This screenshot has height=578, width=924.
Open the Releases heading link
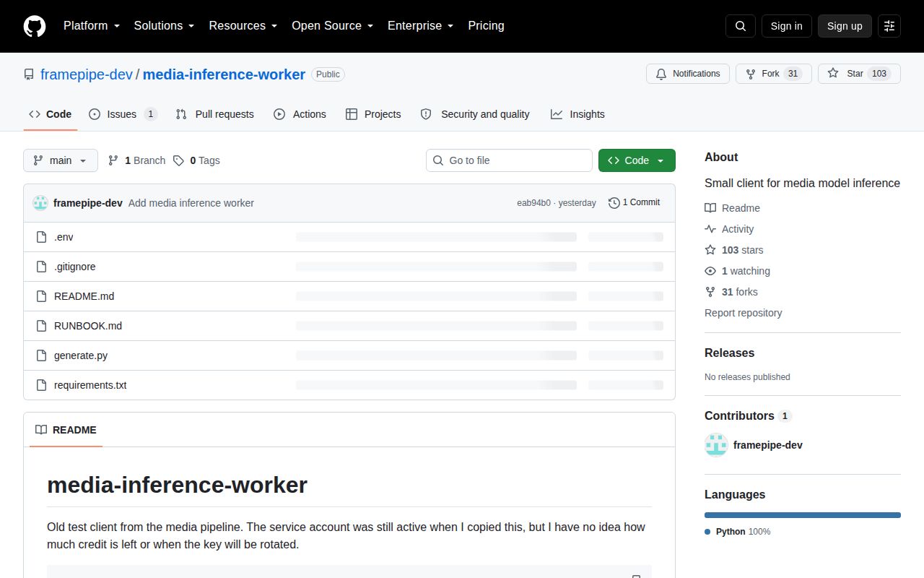pos(729,353)
